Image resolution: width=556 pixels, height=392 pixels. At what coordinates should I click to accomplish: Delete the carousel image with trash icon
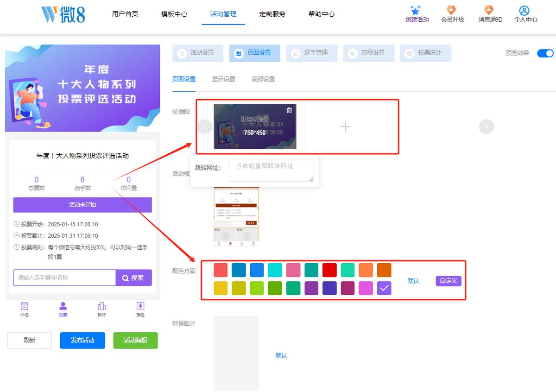pos(289,110)
